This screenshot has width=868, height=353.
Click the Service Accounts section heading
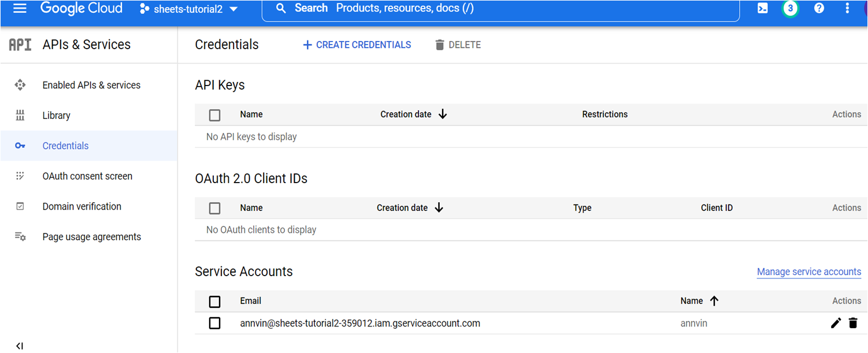click(244, 272)
